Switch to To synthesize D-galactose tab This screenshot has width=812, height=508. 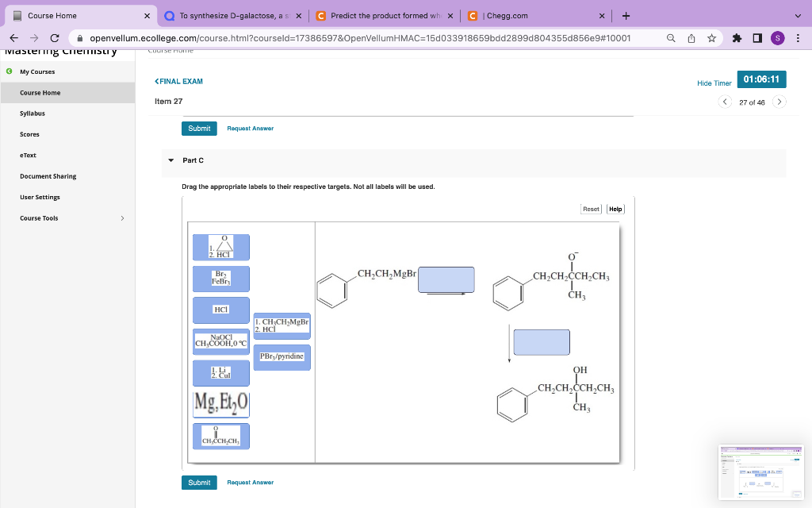[x=233, y=16]
